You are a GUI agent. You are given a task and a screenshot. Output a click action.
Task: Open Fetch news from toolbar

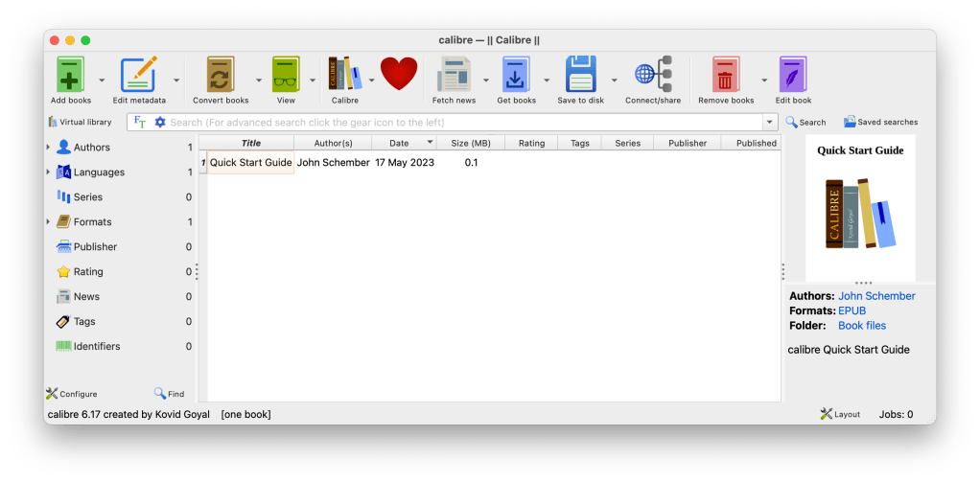click(454, 76)
